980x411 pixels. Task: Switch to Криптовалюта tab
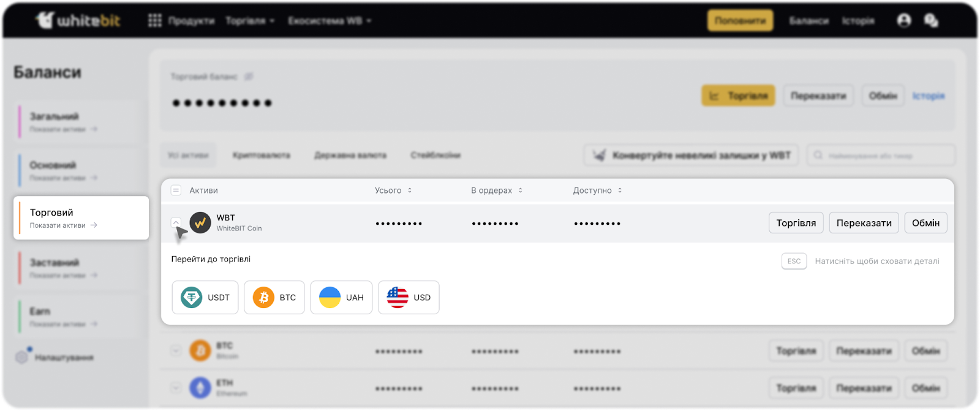[x=262, y=156]
